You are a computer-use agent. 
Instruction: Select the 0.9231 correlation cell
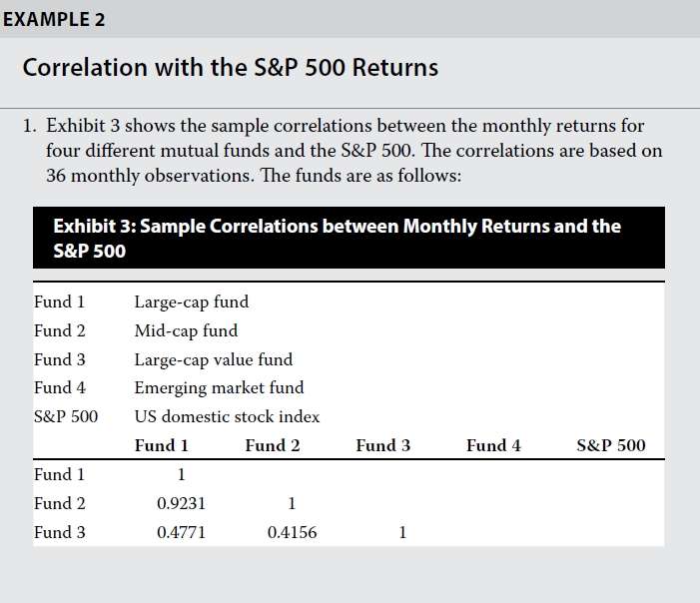click(182, 503)
